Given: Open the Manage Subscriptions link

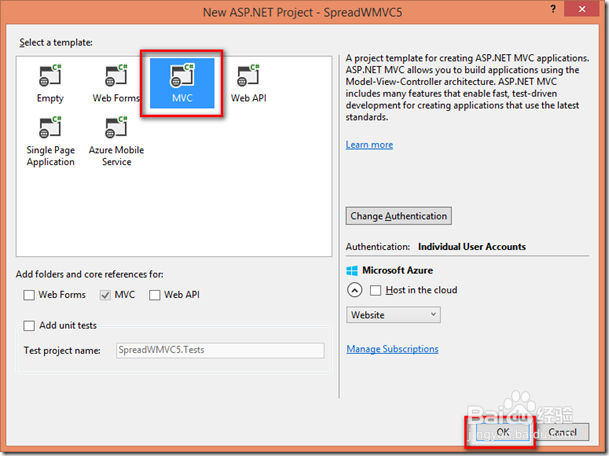Looking at the screenshot, I should (x=392, y=349).
